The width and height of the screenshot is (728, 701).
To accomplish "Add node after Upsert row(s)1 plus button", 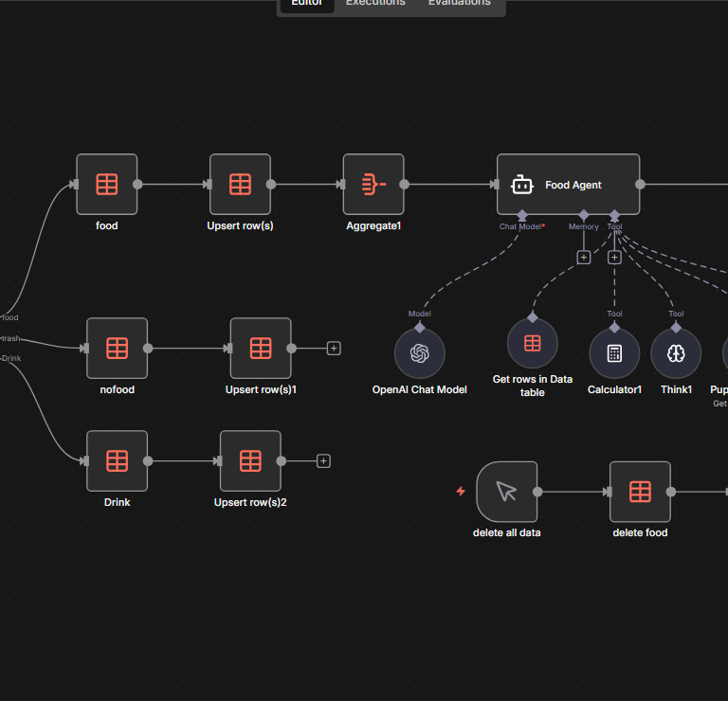I will 334,349.
